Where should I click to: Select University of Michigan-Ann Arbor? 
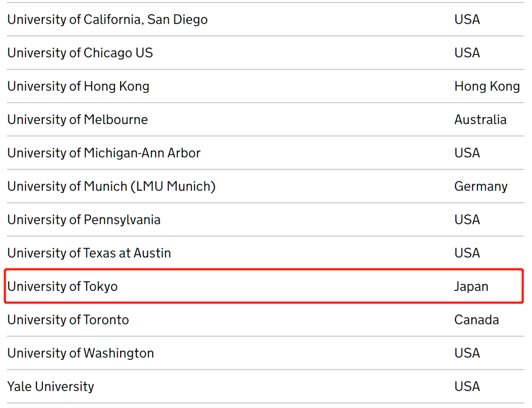(x=104, y=153)
